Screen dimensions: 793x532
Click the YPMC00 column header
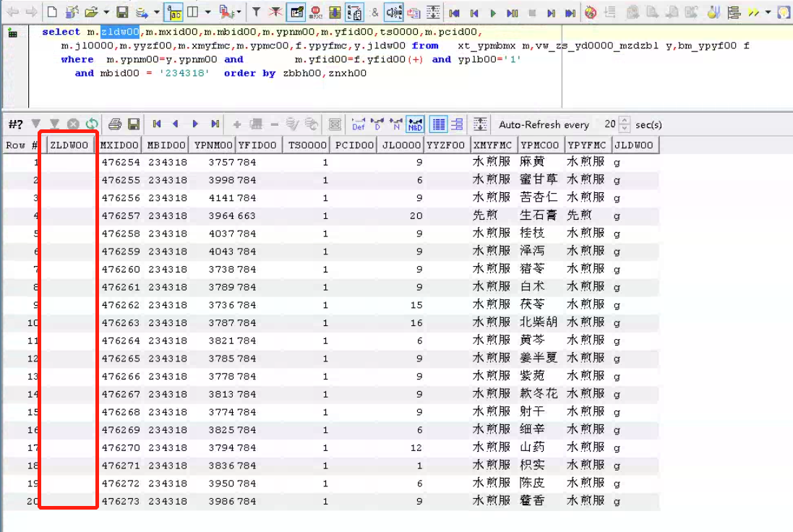540,145
